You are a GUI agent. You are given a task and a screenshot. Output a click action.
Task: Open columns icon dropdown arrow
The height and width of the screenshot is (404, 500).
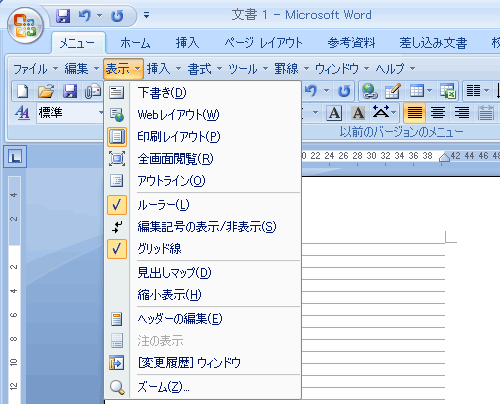coord(487,91)
